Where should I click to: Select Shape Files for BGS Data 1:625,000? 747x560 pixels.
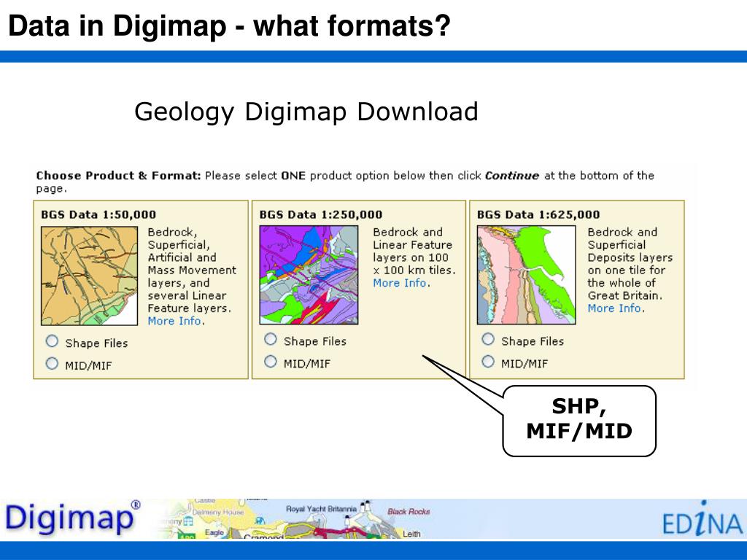(488, 340)
